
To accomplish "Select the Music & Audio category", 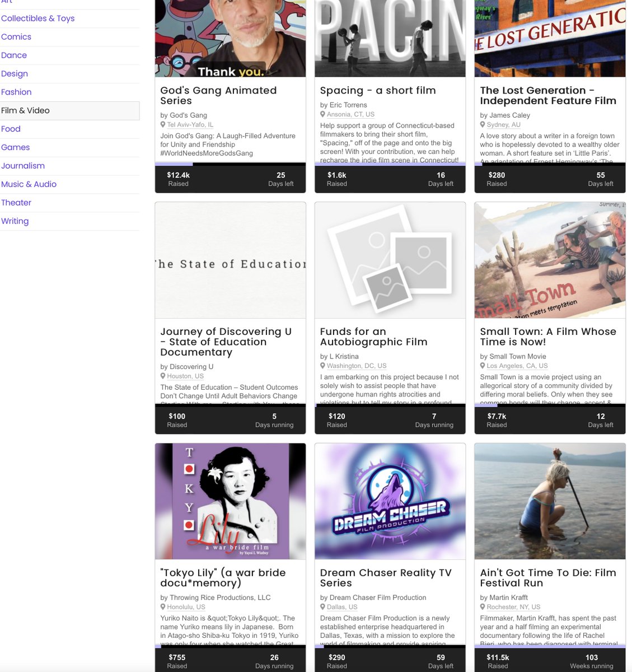I will coord(29,184).
